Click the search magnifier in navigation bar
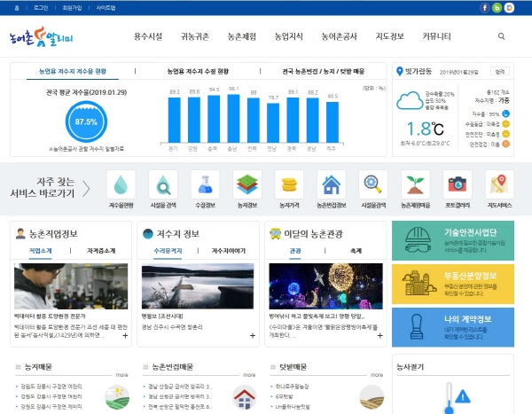The width and height of the screenshot is (532, 414). click(502, 36)
